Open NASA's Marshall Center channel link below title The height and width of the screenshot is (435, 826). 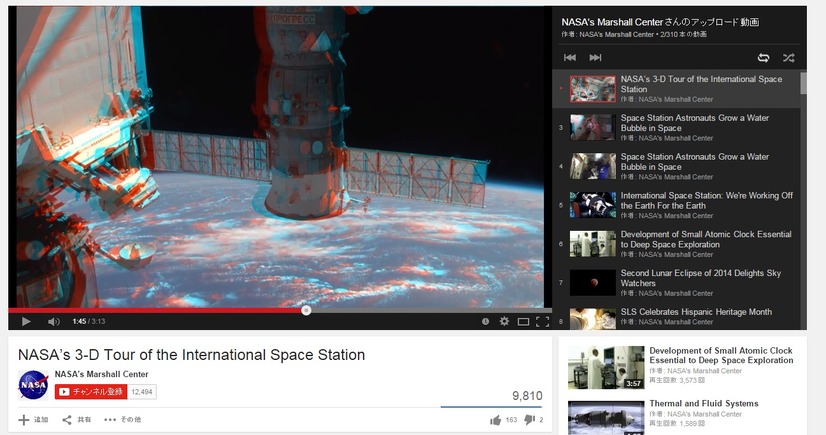click(102, 374)
